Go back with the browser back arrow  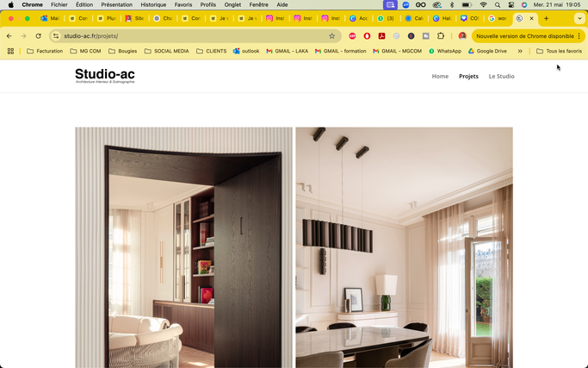click(x=9, y=36)
